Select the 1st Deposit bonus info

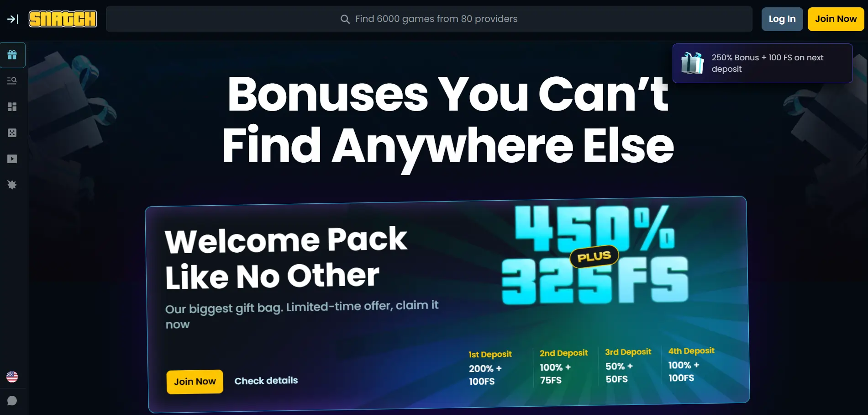pyautogui.click(x=490, y=368)
